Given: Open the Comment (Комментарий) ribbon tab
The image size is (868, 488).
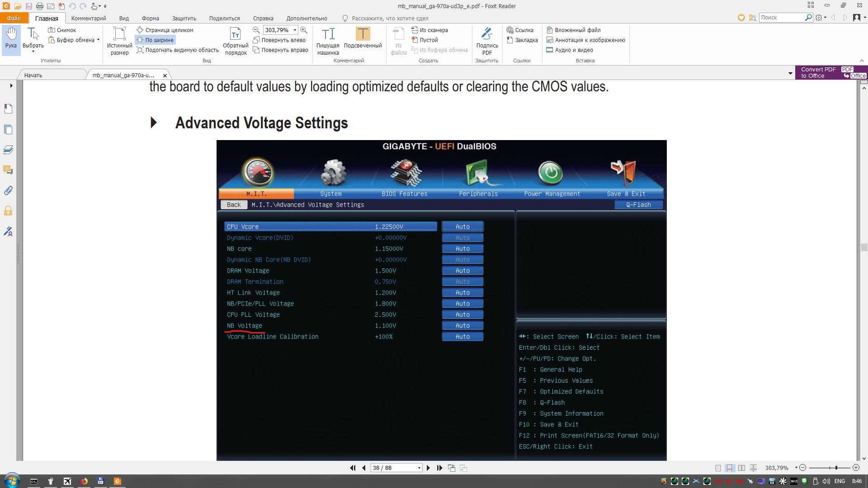Looking at the screenshot, I should [89, 19].
